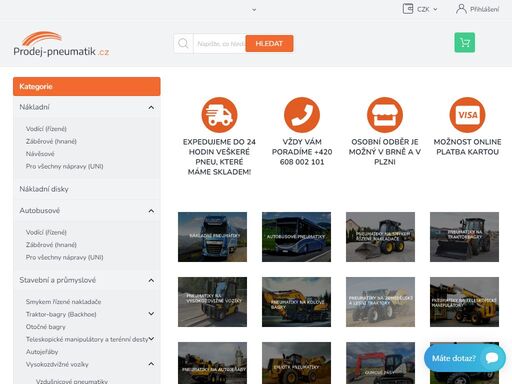Collapse the Autobusové category
This screenshot has width=512, height=384.
(x=151, y=211)
